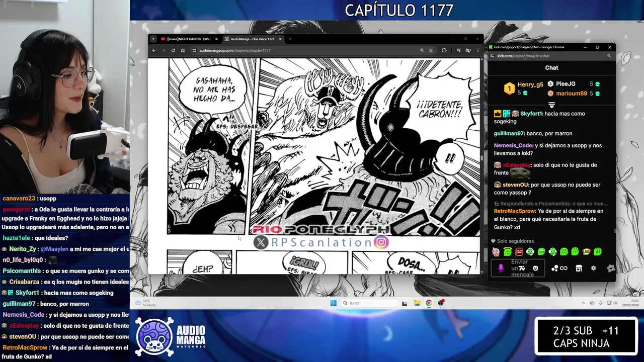The image size is (644, 362).
Task: Open Nemesis_Code's profile in Kick chat
Action: click(513, 146)
